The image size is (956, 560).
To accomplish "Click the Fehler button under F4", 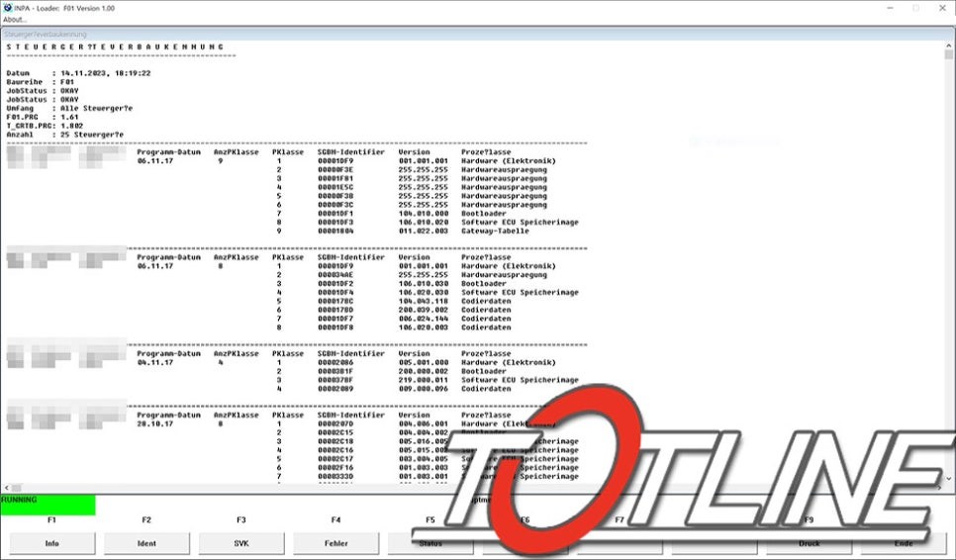I will [x=335, y=543].
